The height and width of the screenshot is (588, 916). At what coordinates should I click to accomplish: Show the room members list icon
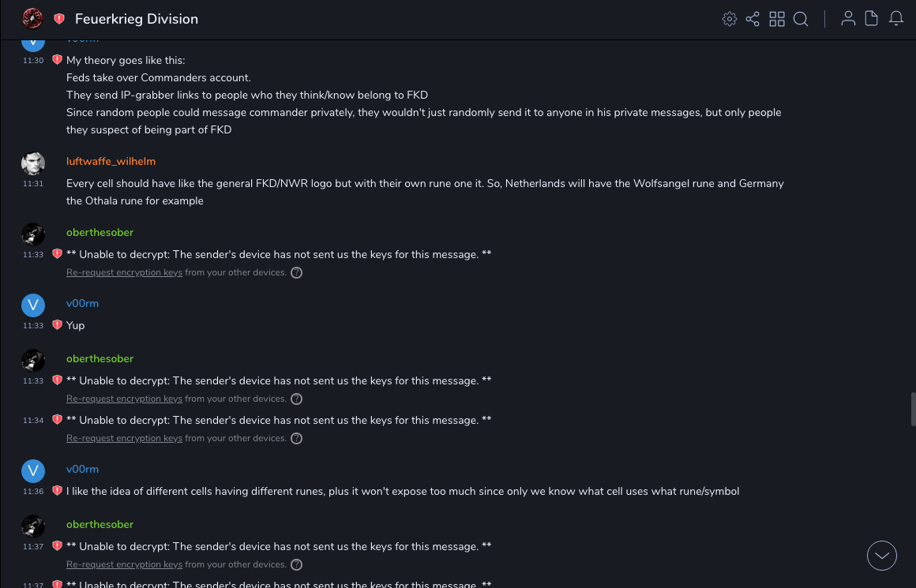(848, 19)
